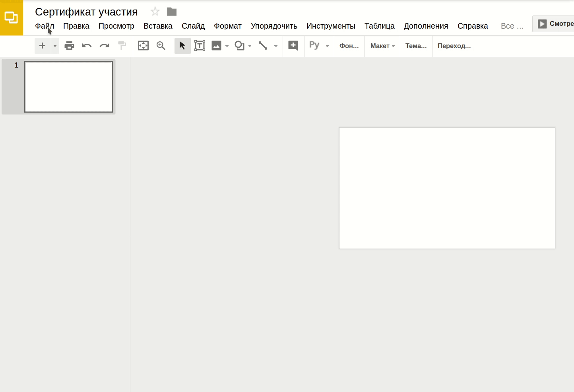Viewport: 574px width, 392px height.
Task: Click the blank slide canvas
Action: [447, 188]
